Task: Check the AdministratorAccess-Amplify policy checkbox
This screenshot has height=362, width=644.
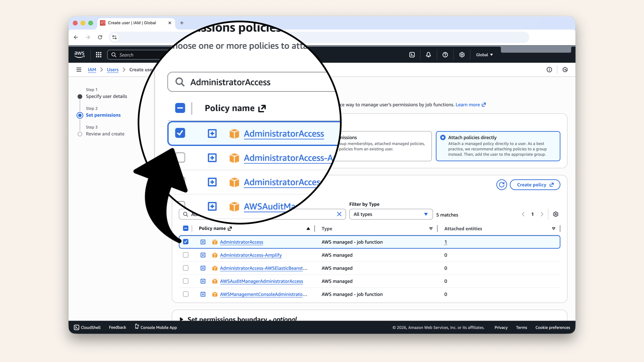Action: [185, 255]
